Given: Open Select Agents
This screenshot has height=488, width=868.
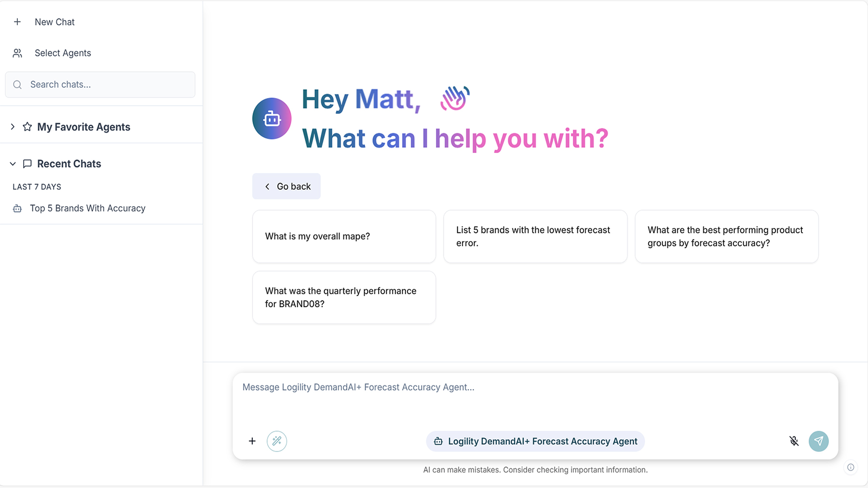Looking at the screenshot, I should pos(63,53).
